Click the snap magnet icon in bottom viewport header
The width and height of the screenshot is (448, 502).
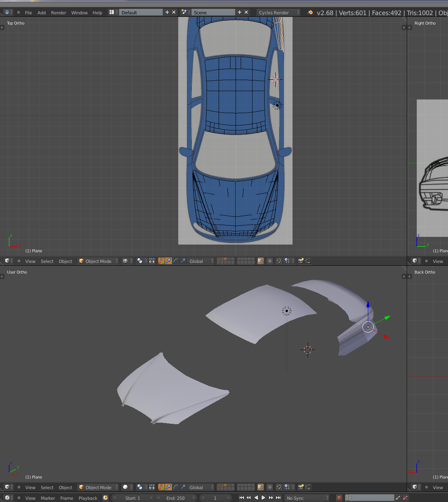(x=279, y=487)
